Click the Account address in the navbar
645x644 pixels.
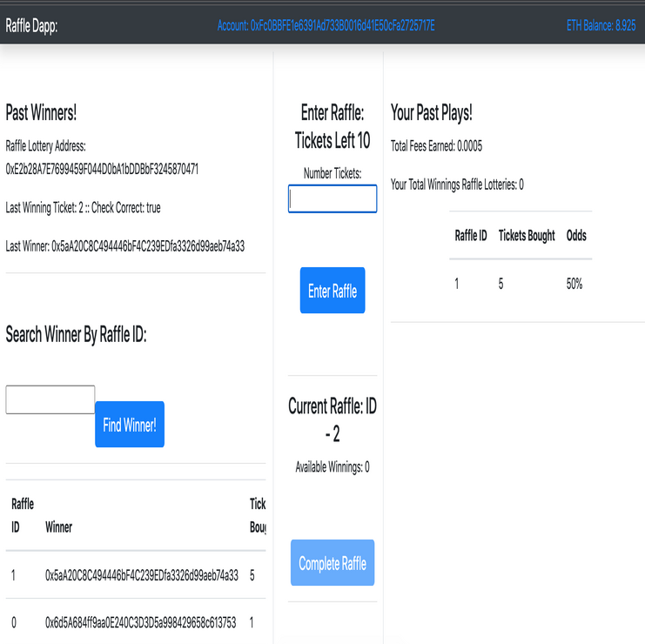coord(326,25)
